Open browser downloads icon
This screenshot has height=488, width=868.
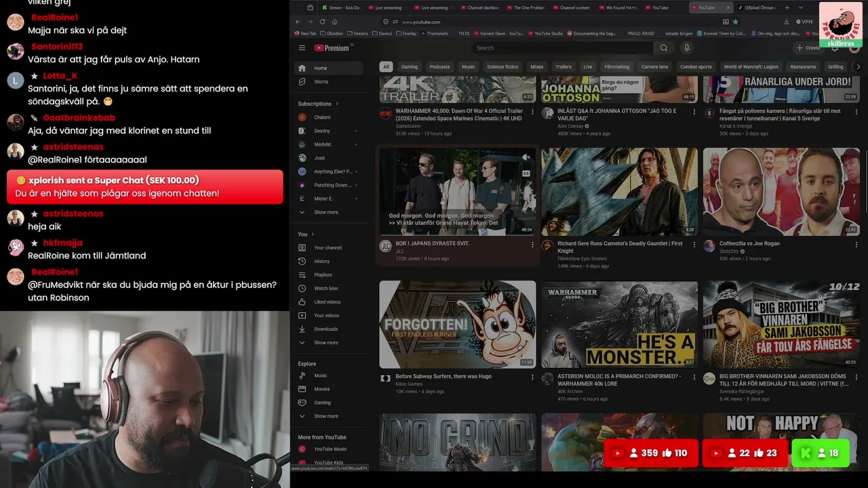pyautogui.click(x=786, y=22)
